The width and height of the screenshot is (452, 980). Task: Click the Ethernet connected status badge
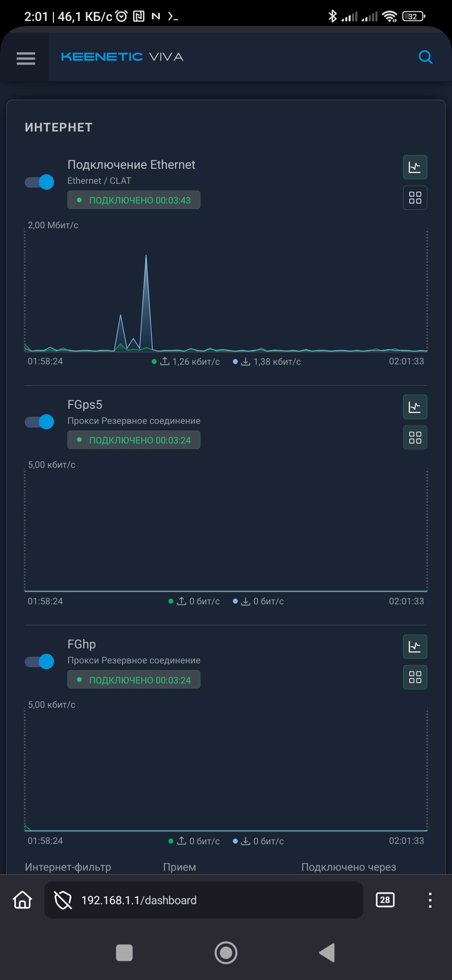tap(134, 200)
